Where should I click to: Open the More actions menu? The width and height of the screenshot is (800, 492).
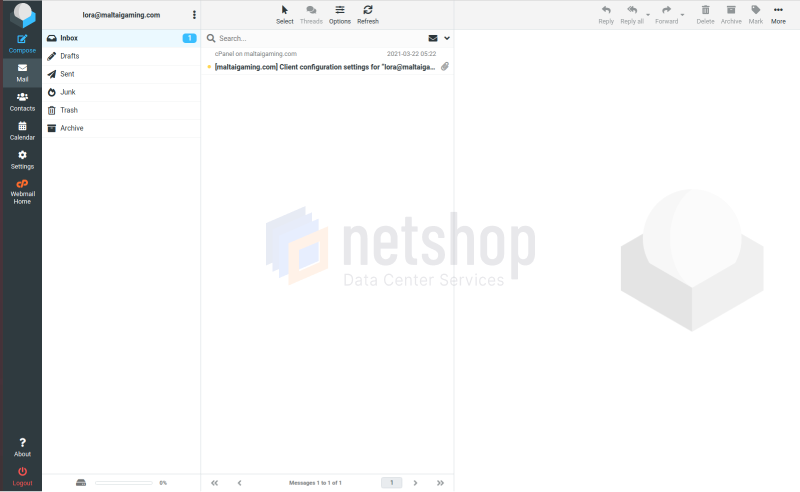click(x=778, y=15)
